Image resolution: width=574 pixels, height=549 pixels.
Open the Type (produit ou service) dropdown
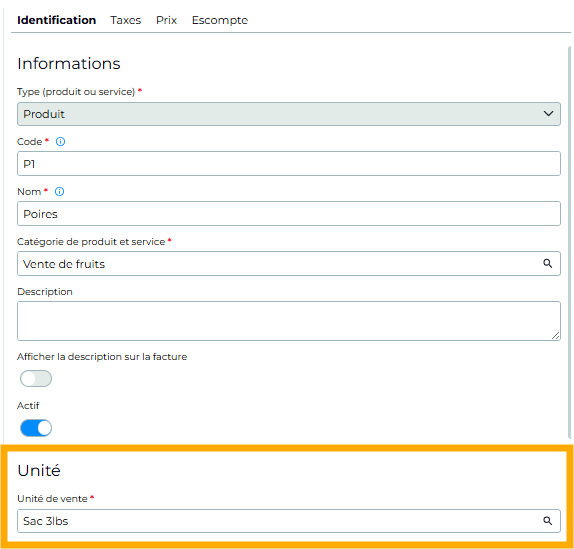tap(289, 114)
